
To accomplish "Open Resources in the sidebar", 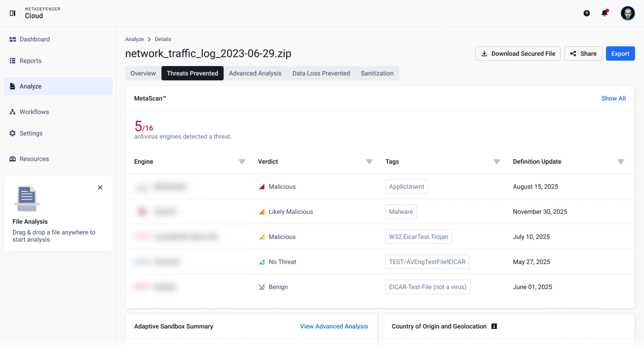I will (34, 159).
